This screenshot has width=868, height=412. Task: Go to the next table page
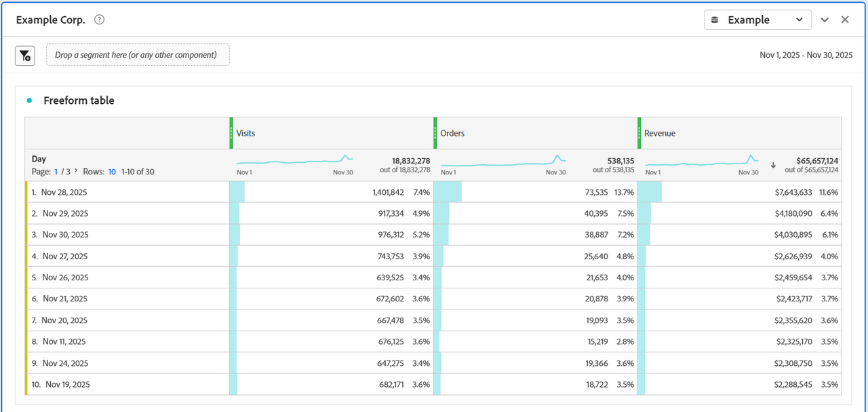(x=75, y=172)
